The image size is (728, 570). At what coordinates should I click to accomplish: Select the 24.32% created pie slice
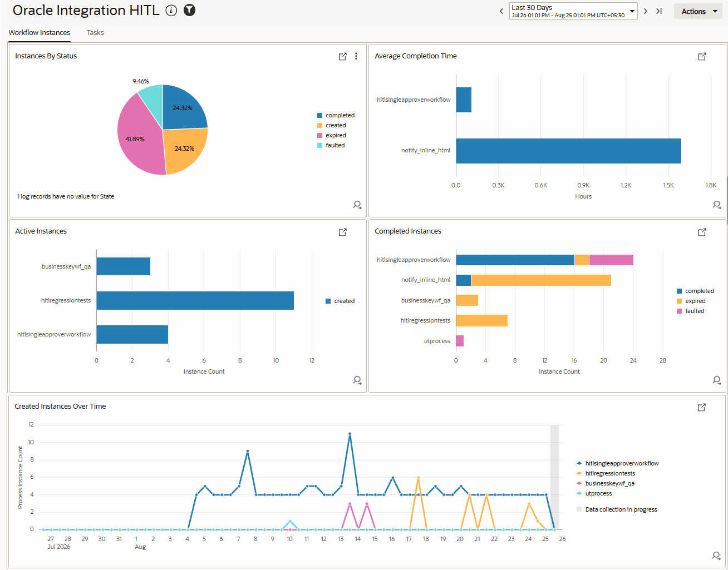185,149
